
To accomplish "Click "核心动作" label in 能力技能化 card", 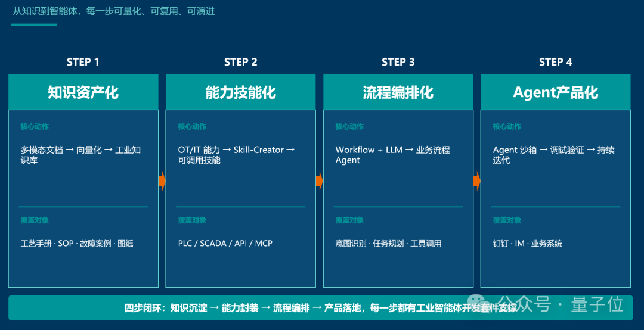I will (192, 126).
